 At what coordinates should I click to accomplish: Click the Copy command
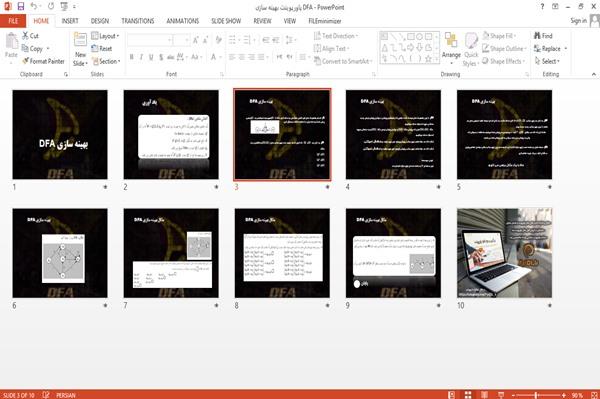point(33,49)
